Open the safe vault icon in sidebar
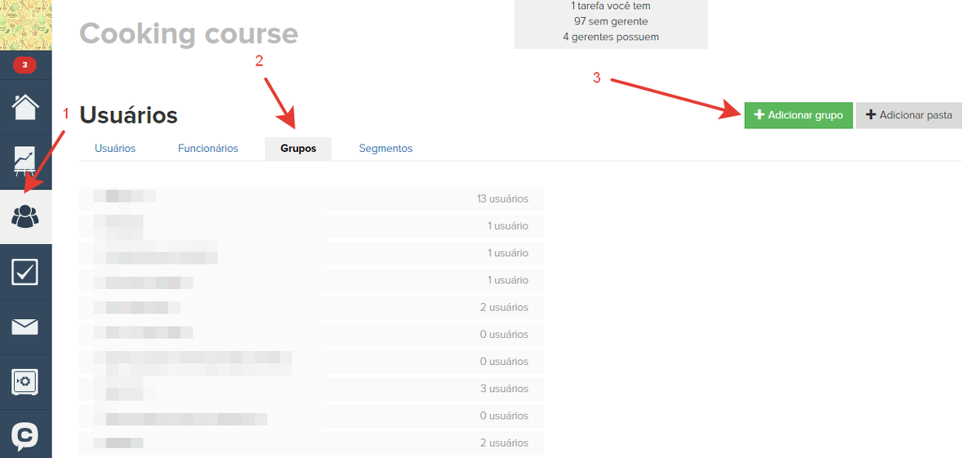Screen dimensions: 980x458 pos(25,381)
